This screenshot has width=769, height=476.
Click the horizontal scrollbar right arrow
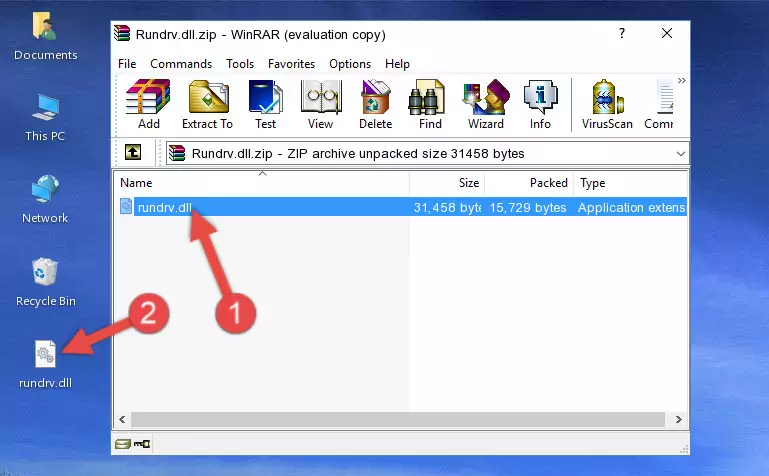point(679,419)
